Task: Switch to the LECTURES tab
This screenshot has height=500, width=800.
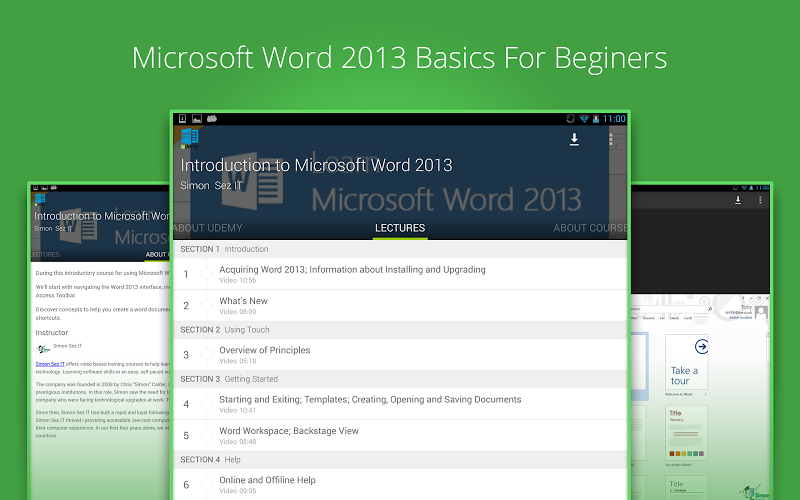Action: point(400,228)
